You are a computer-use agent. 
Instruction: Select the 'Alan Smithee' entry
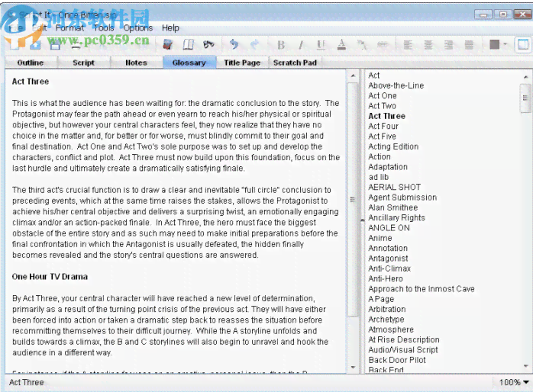click(x=393, y=207)
